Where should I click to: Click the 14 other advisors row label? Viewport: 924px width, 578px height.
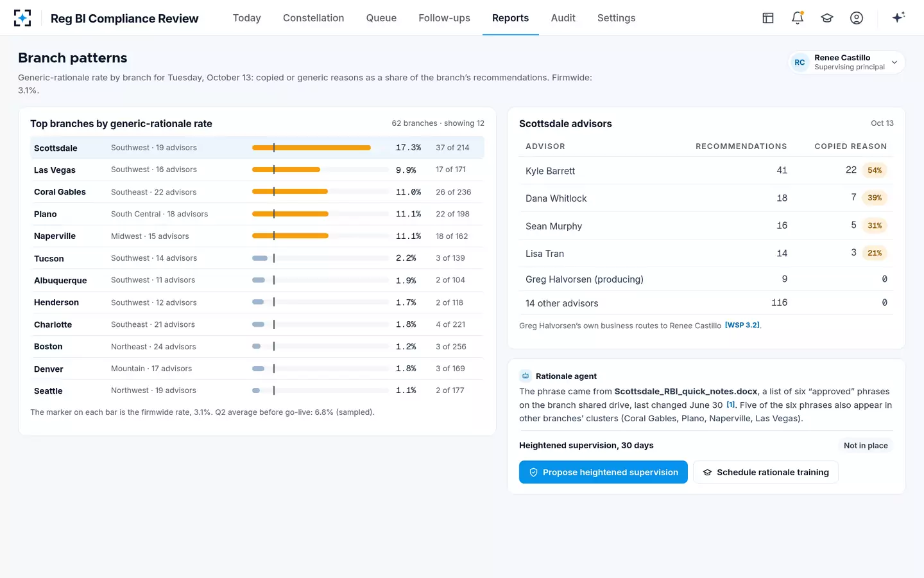point(561,303)
